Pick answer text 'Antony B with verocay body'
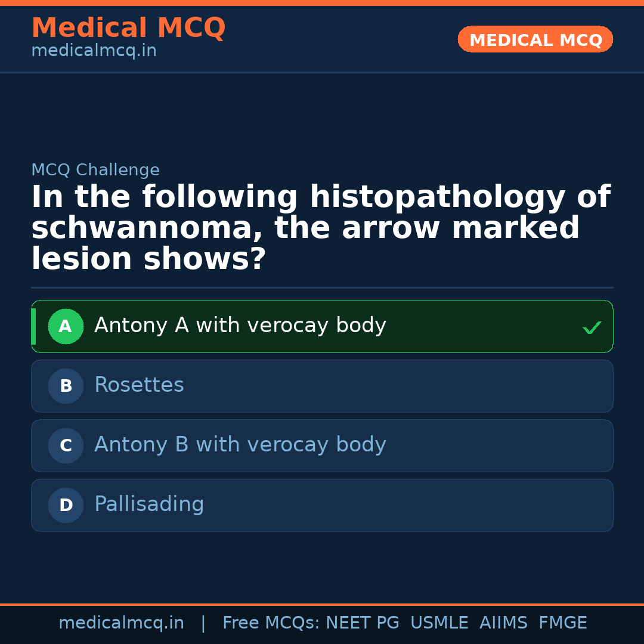 pos(240,445)
